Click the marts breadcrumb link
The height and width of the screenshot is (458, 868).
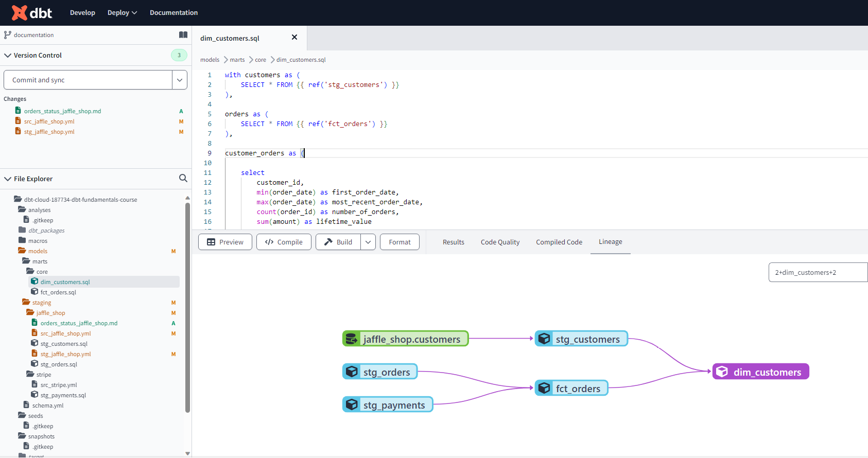[237, 60]
